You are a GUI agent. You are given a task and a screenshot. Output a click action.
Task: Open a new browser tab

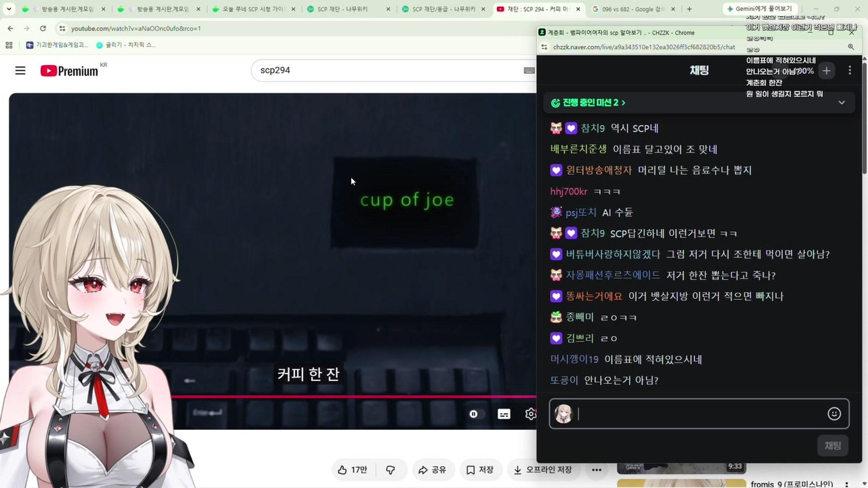689,9
